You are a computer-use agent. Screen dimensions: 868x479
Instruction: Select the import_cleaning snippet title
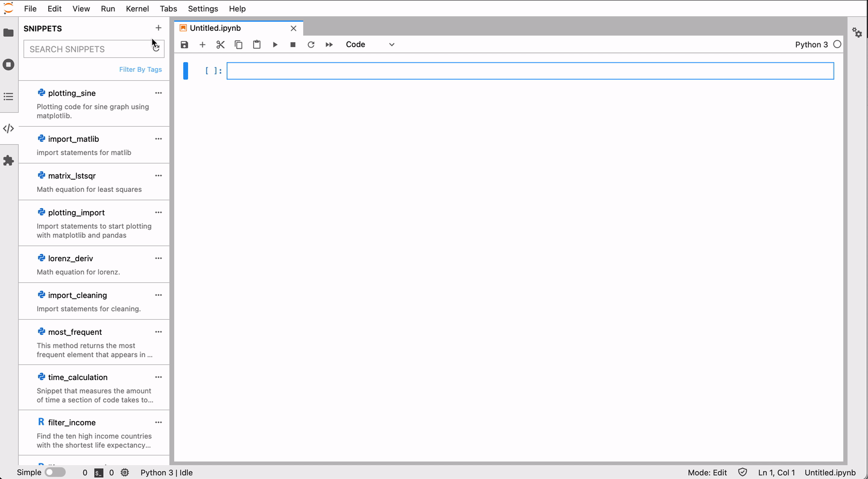pos(77,295)
